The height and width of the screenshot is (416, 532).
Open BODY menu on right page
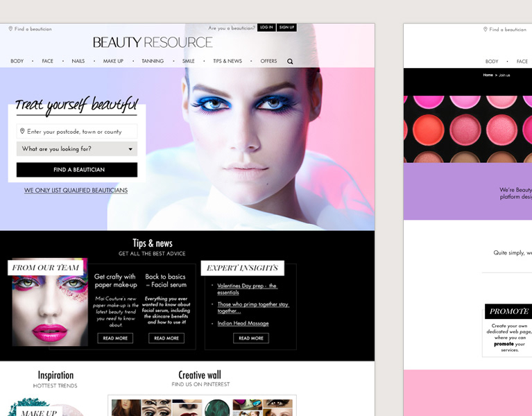pos(492,62)
